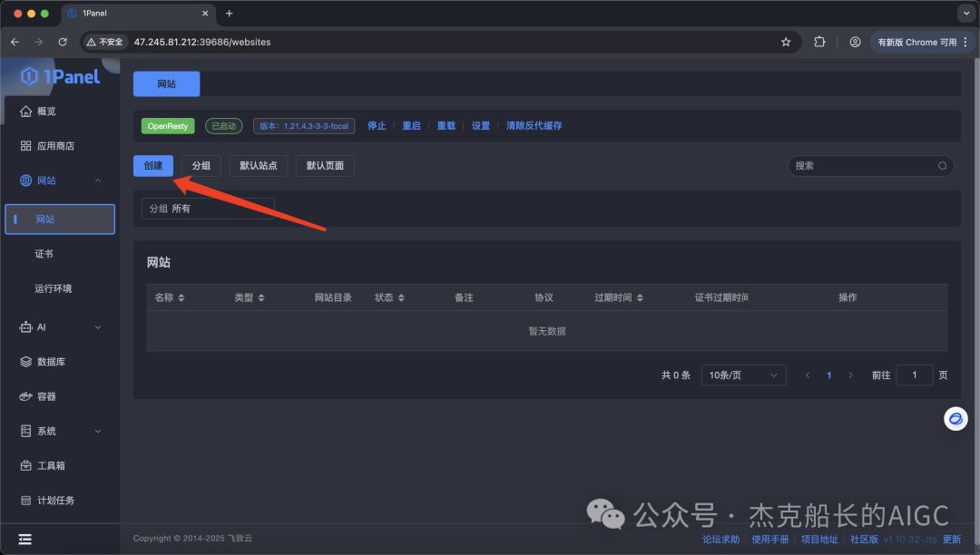Open Chrome profile icon
This screenshot has width=980, height=555.
[x=855, y=42]
